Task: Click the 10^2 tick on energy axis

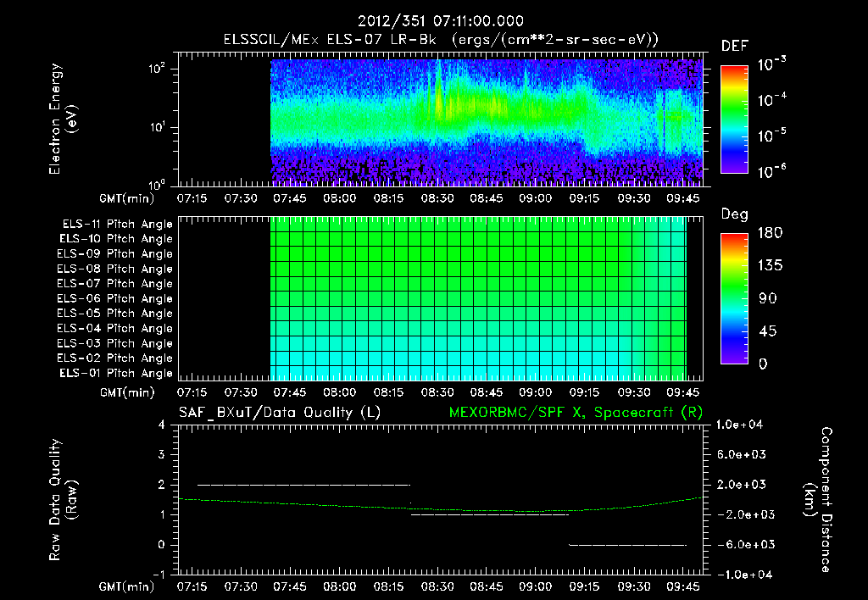Action: pos(157,69)
